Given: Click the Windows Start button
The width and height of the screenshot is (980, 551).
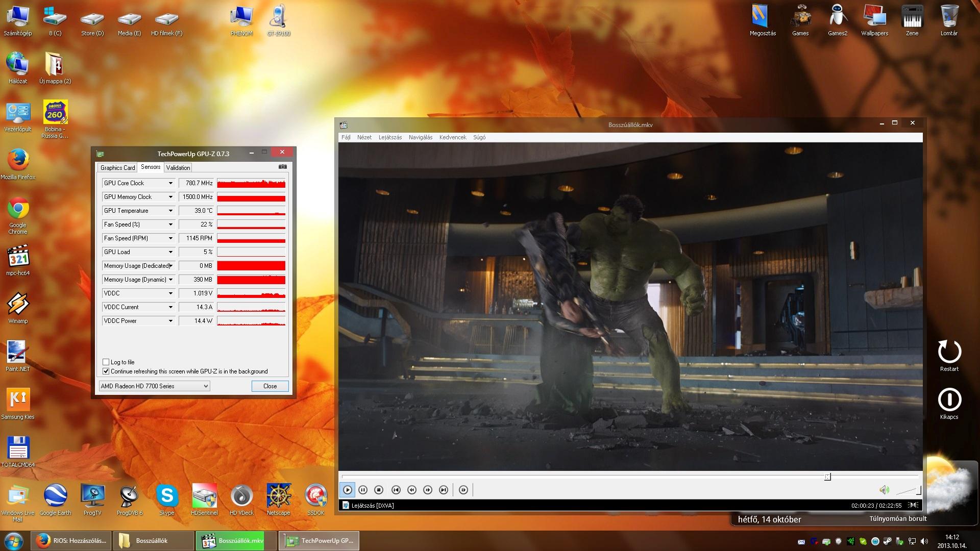Looking at the screenshot, I should (13, 541).
